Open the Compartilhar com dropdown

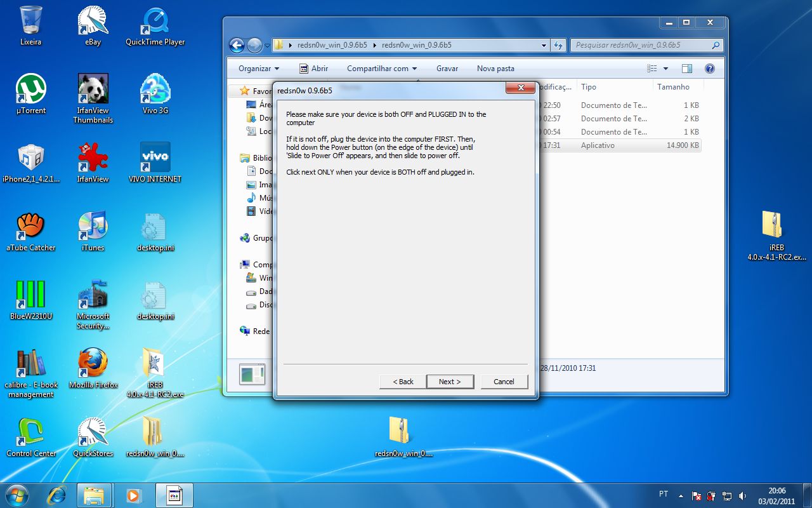tap(382, 69)
